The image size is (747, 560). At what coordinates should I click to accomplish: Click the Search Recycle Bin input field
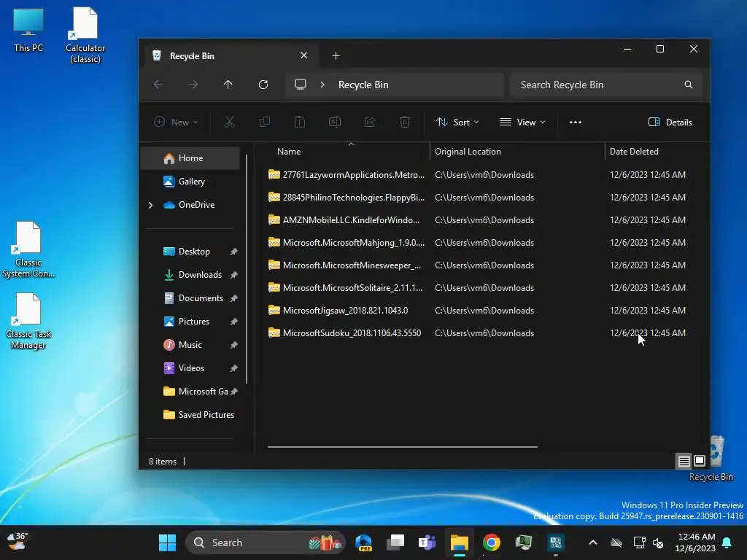[605, 85]
